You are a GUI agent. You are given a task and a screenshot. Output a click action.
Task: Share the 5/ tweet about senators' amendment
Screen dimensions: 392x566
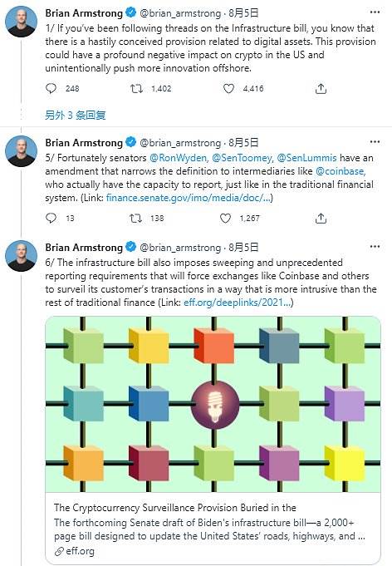click(x=321, y=218)
